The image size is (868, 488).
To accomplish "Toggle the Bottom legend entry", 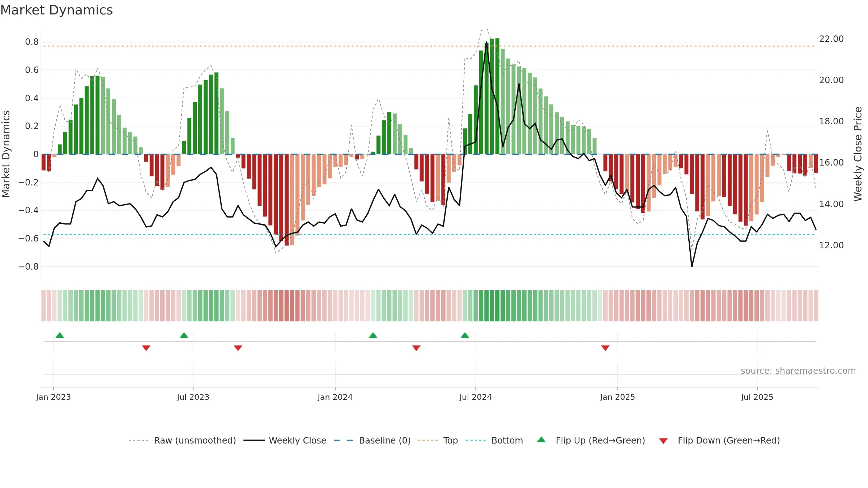I will pos(494,440).
